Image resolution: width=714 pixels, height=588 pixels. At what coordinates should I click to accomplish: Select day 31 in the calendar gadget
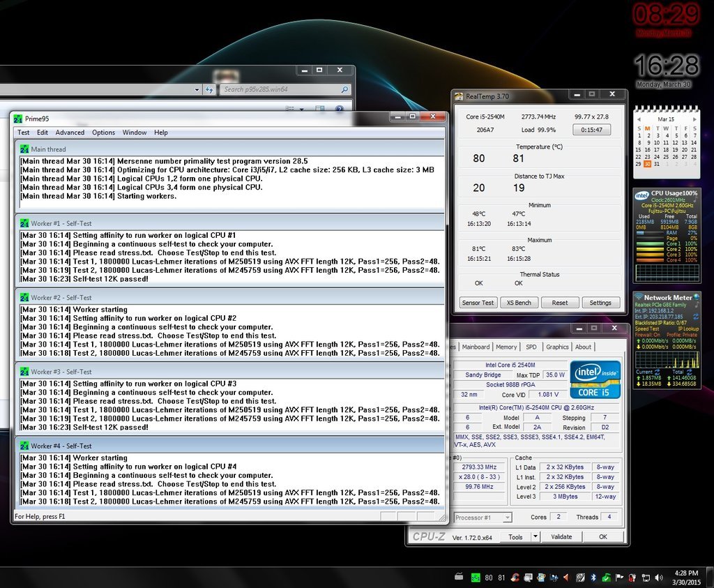[657, 164]
